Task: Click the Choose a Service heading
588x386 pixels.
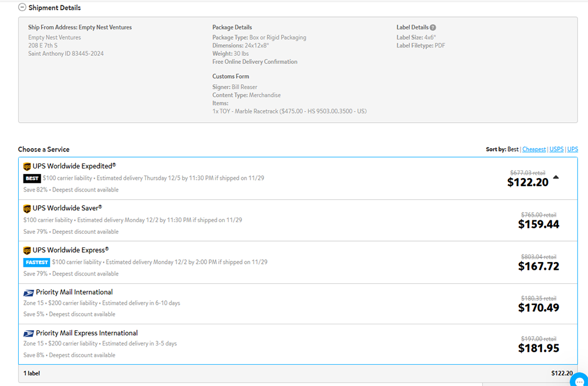Action: [x=44, y=149]
